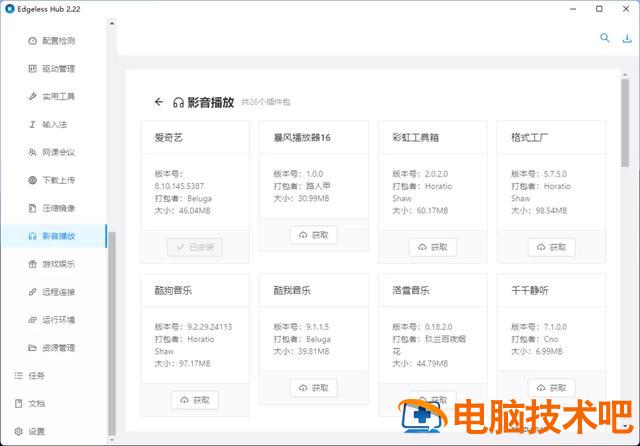The height and width of the screenshot is (446, 640).
Task: Open 运行环境 category
Action: 53,320
